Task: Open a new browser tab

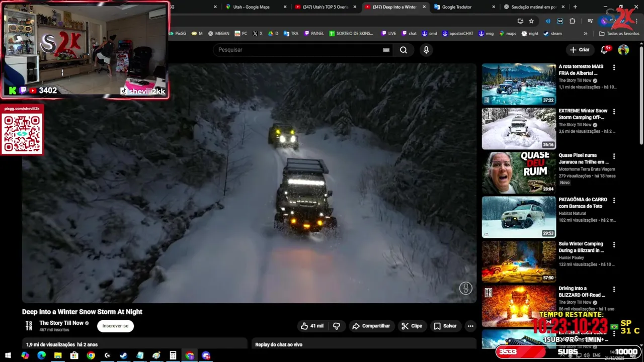Action: (575, 7)
